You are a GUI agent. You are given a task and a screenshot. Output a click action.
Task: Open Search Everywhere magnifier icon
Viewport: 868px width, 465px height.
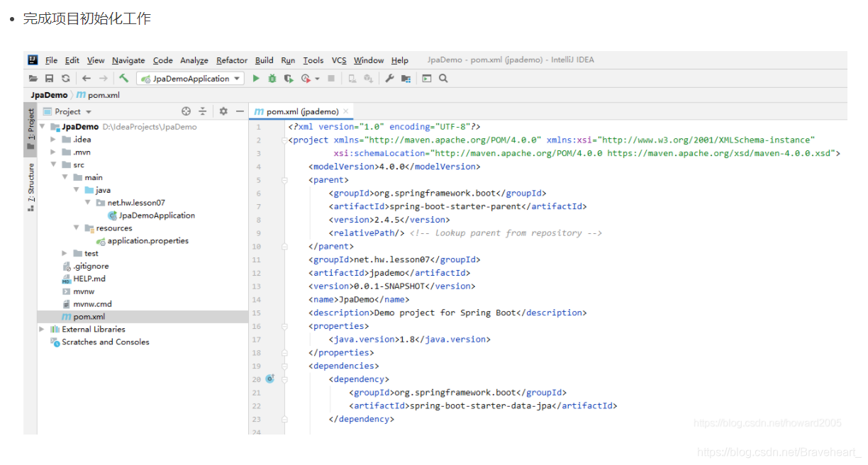[443, 79]
